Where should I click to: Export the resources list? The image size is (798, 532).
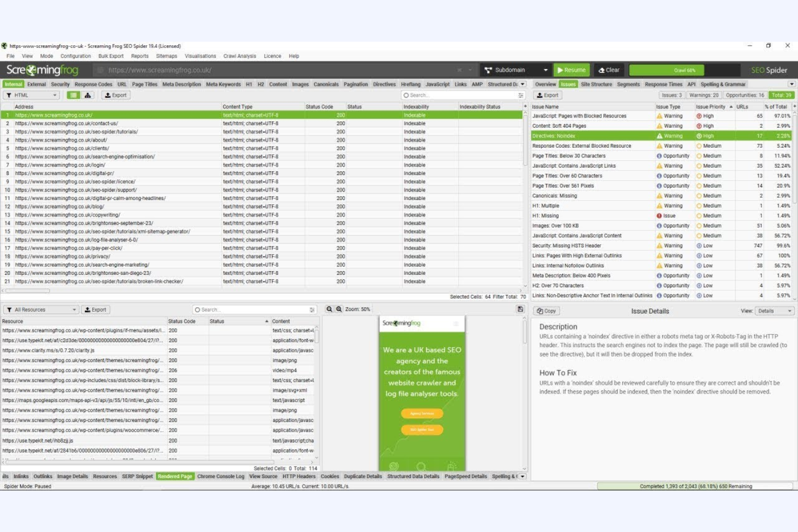tap(95, 310)
